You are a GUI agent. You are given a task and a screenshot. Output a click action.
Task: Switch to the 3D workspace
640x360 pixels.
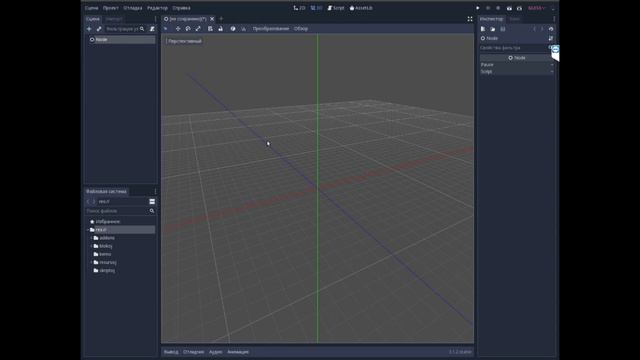(316, 8)
